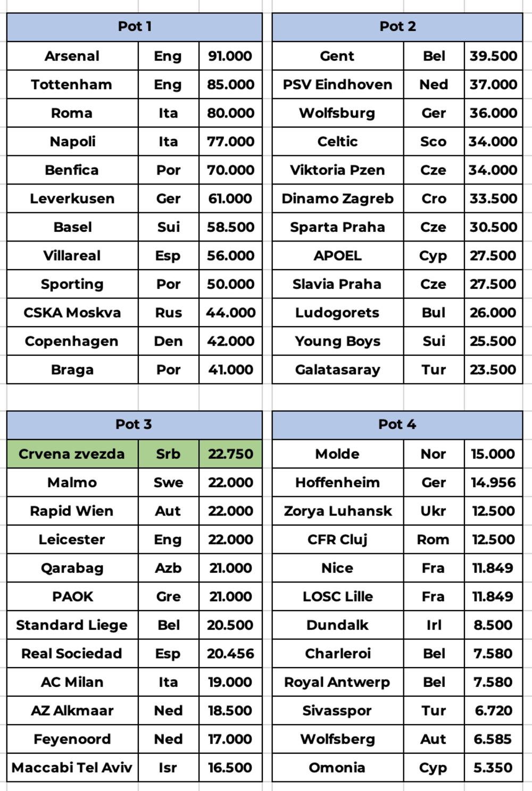The image size is (532, 791).
Task: Click Gent's 39.500 coefficient cell
Action: point(493,56)
